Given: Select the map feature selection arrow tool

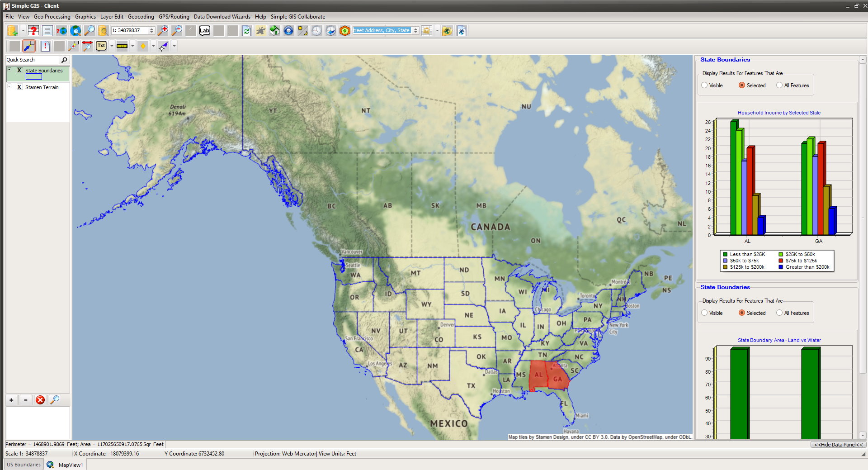Looking at the screenshot, I should click(28, 46).
